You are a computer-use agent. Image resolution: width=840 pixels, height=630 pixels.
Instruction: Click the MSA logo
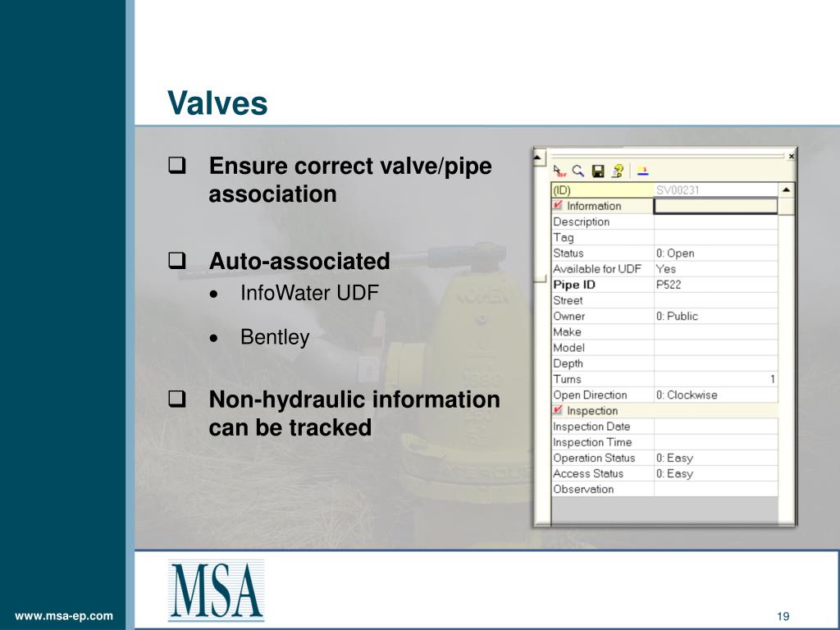216,591
